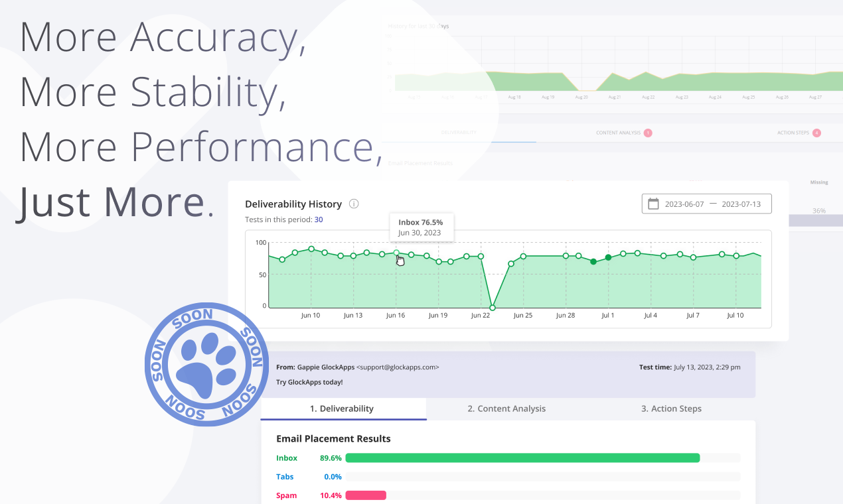Open the 2. Content Analysis tab

506,409
